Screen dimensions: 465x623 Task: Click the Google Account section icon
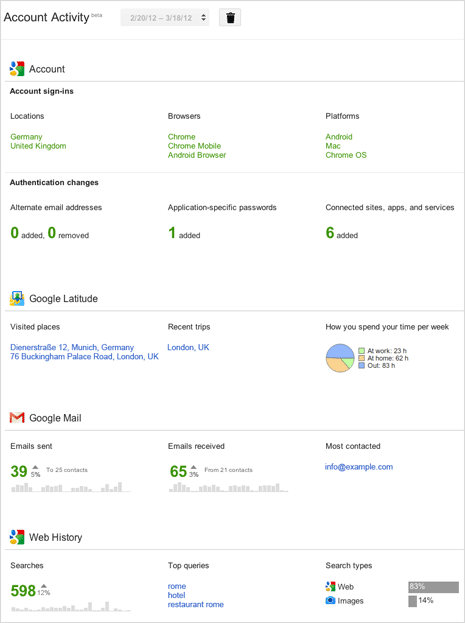pos(17,69)
